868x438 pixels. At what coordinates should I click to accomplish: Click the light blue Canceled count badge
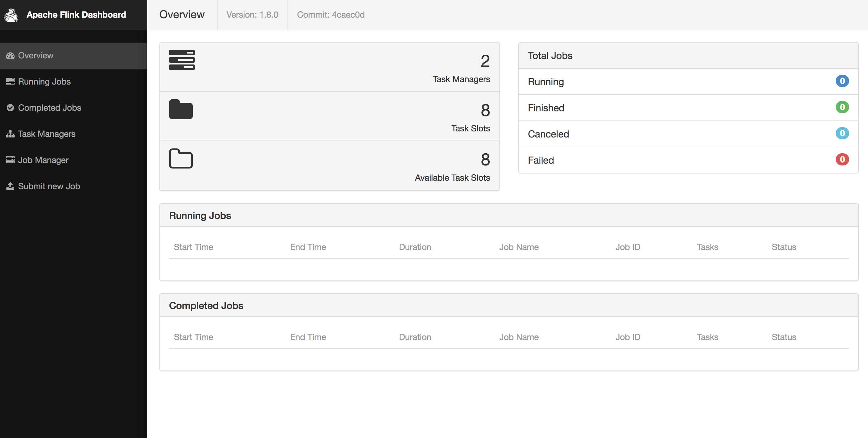pyautogui.click(x=842, y=134)
